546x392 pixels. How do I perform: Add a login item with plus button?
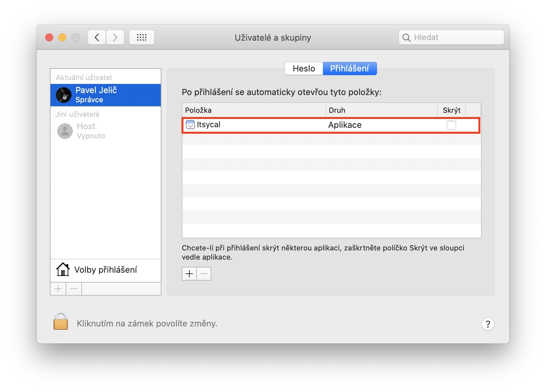point(189,274)
